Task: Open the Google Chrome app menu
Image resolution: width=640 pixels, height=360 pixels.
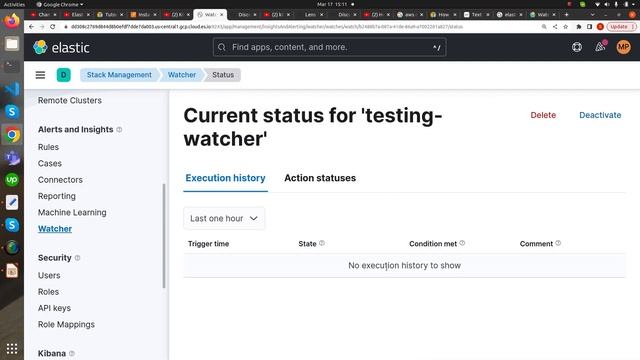Action: pos(60,4)
